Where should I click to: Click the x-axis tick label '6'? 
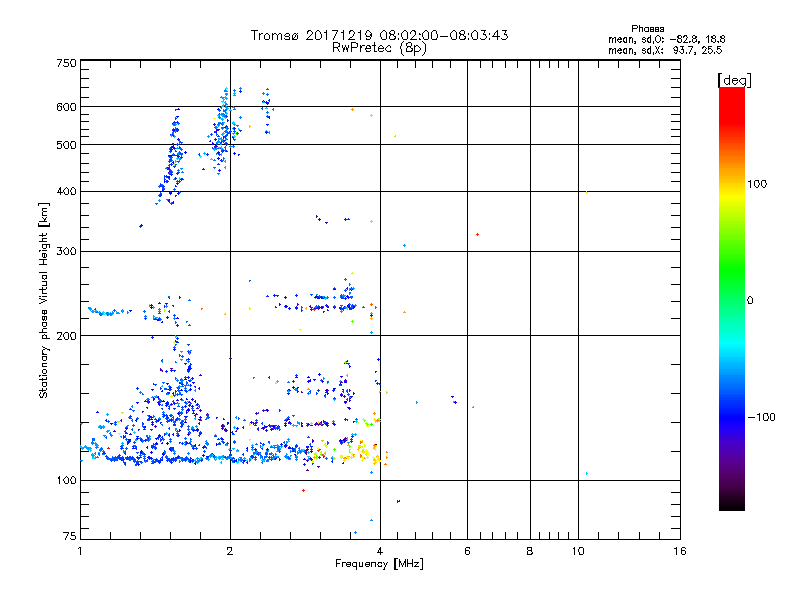467,551
